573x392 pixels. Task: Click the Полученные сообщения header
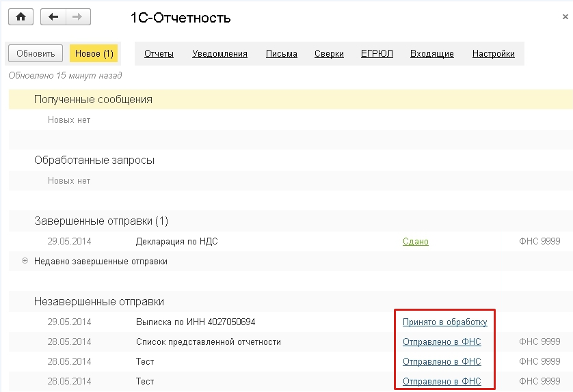93,99
